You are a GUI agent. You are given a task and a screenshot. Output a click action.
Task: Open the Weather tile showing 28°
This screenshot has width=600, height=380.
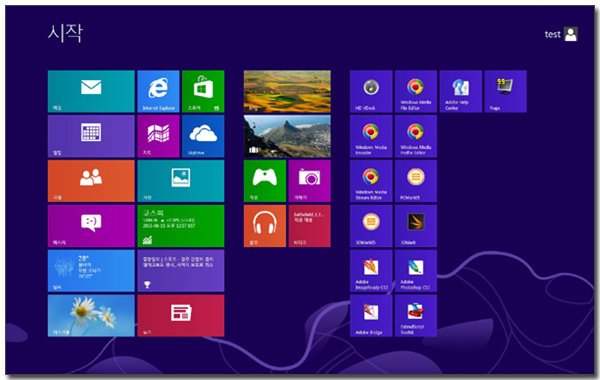click(x=91, y=271)
